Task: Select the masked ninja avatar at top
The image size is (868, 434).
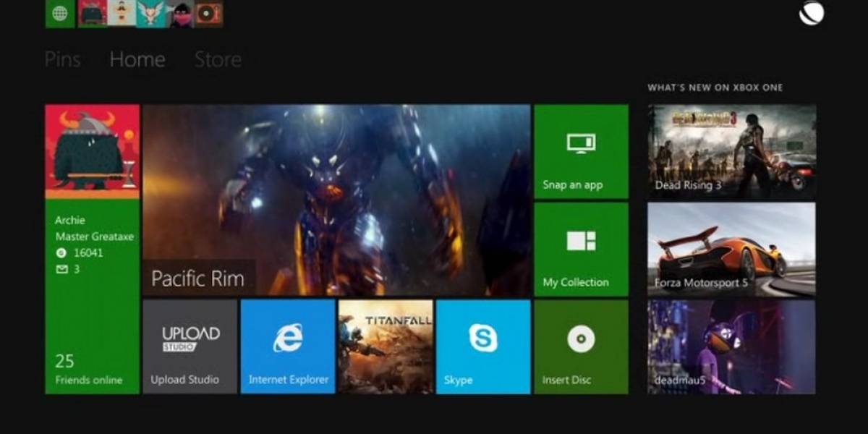Action: [180, 14]
